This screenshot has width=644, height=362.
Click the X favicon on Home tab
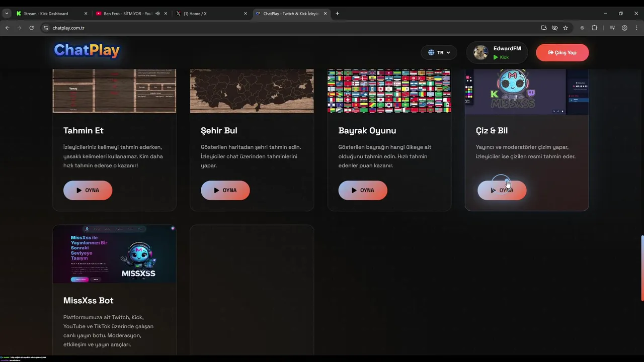point(178,14)
